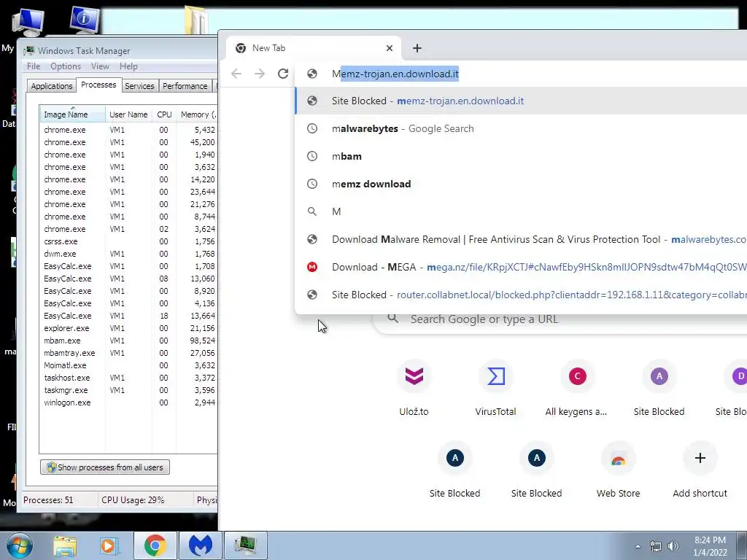
Task: Choose the memz-trojan.en.download.it Site Blocked suggestion
Action: point(522,101)
